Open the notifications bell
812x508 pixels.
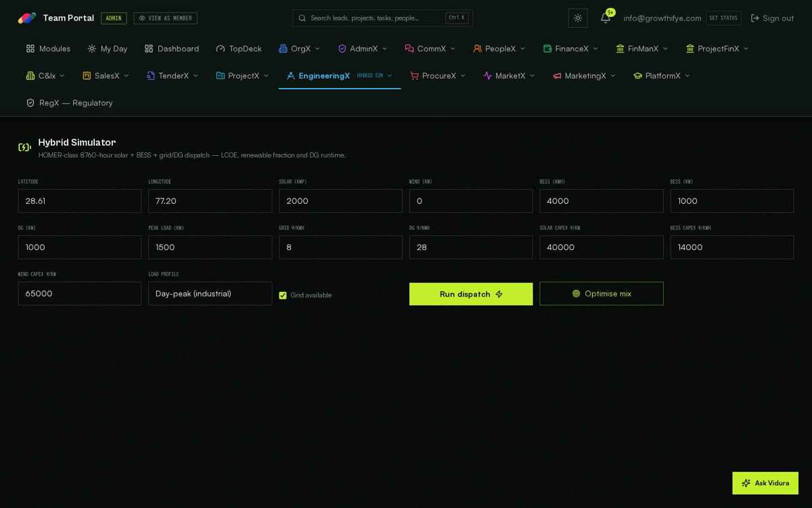coord(606,18)
